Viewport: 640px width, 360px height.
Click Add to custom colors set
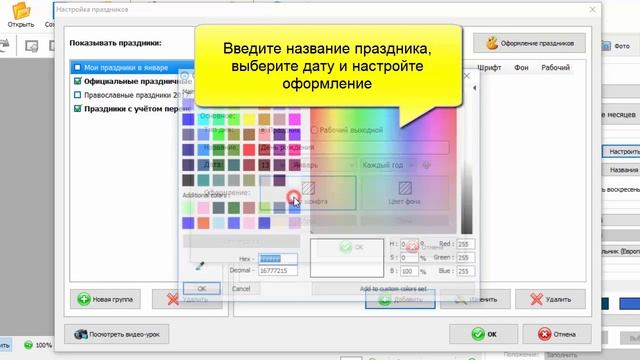point(393,289)
